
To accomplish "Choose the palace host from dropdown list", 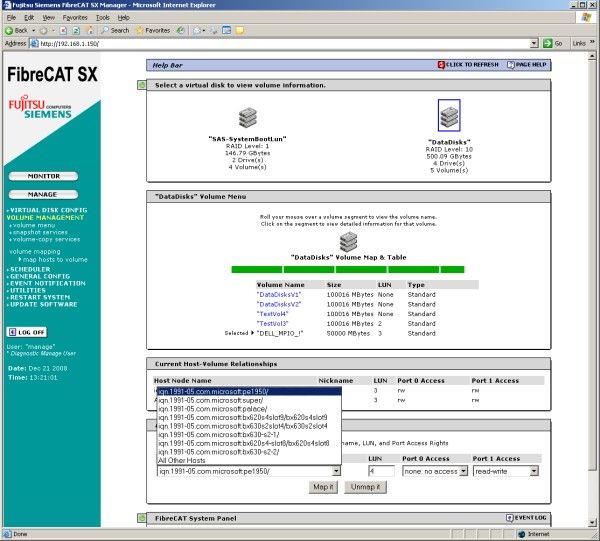I will coord(249,409).
